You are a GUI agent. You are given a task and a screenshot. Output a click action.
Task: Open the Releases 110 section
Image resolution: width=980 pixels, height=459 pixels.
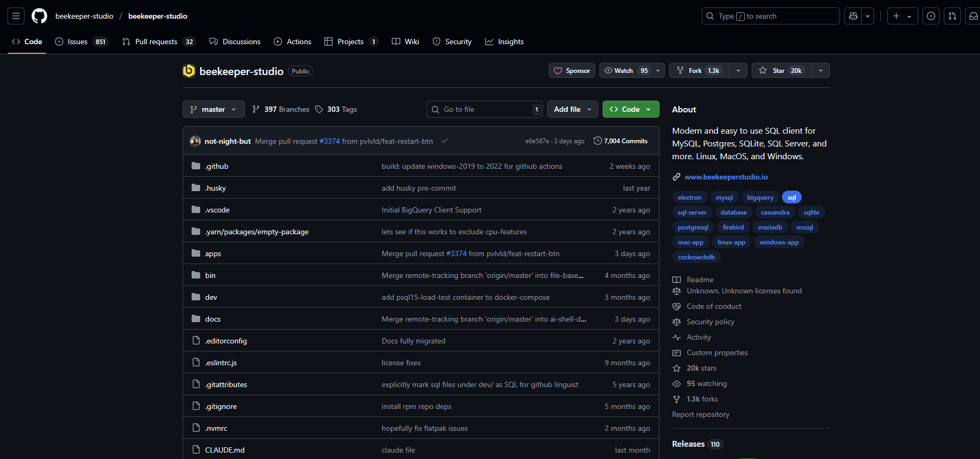click(x=697, y=444)
